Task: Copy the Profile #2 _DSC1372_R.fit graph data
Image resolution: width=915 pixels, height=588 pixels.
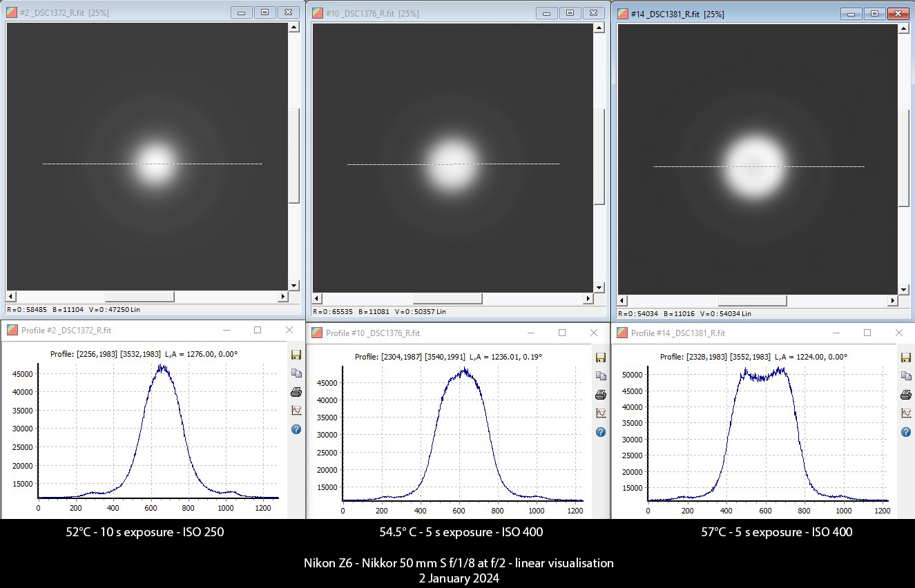Action: (x=296, y=373)
